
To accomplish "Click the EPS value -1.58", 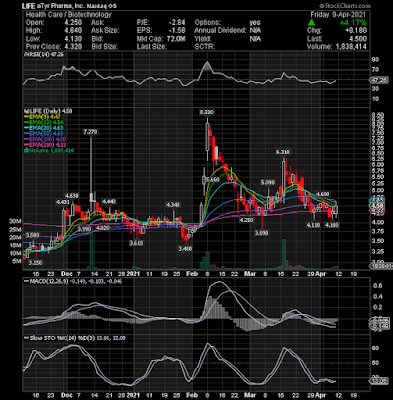I will coord(177,31).
